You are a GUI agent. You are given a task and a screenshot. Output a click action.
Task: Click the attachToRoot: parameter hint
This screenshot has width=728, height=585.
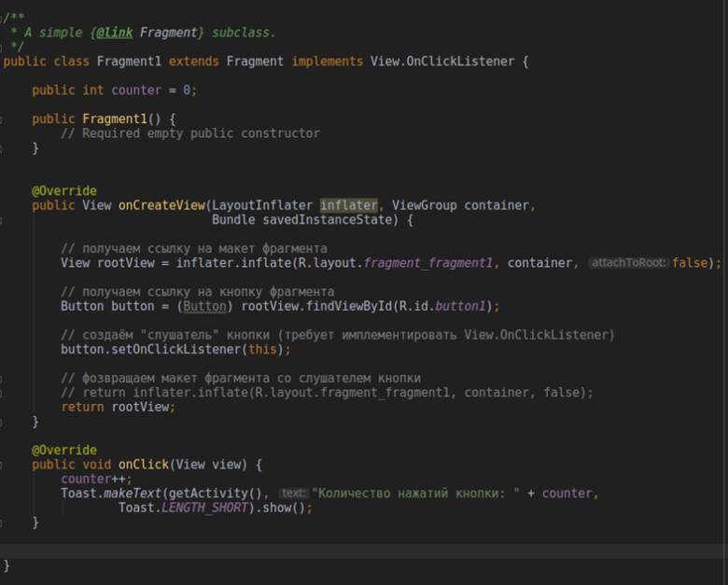pos(629,263)
